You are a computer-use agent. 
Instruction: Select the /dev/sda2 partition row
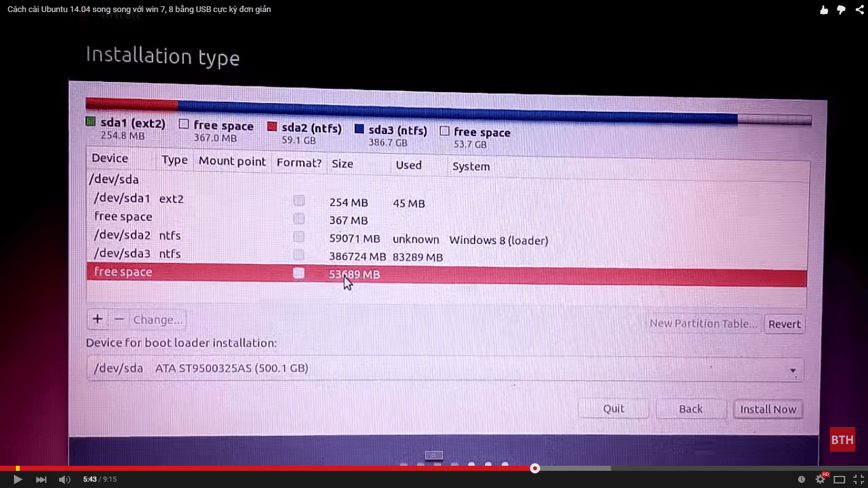(x=447, y=237)
